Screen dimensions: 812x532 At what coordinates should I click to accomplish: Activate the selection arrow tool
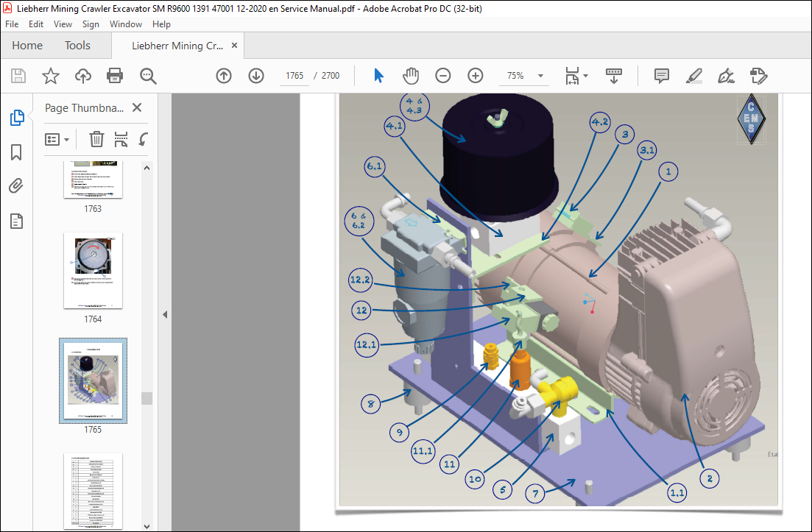pyautogui.click(x=378, y=76)
